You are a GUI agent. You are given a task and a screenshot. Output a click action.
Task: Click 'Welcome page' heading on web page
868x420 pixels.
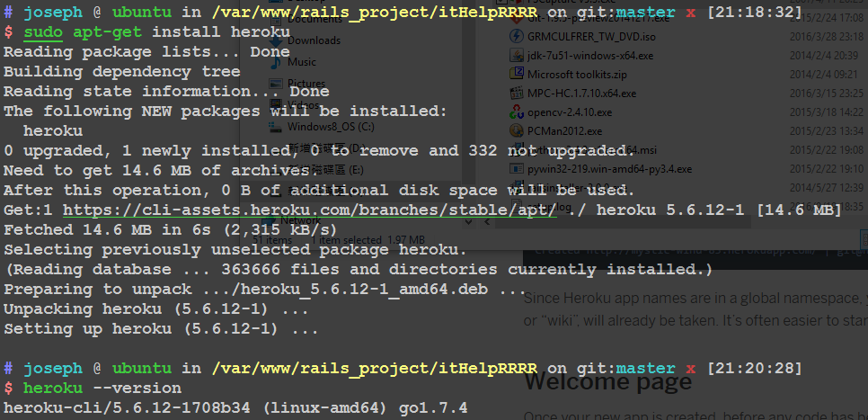(x=607, y=381)
